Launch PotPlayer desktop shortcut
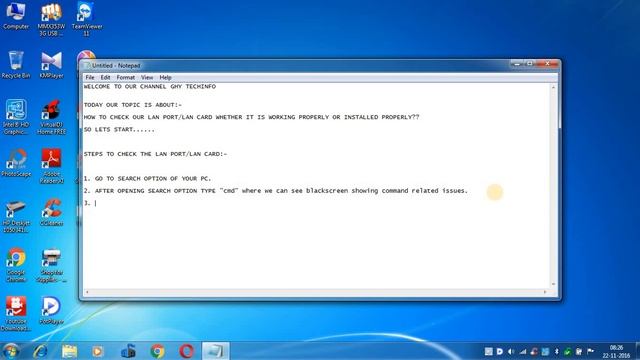This screenshot has height=360, width=640. click(51, 310)
